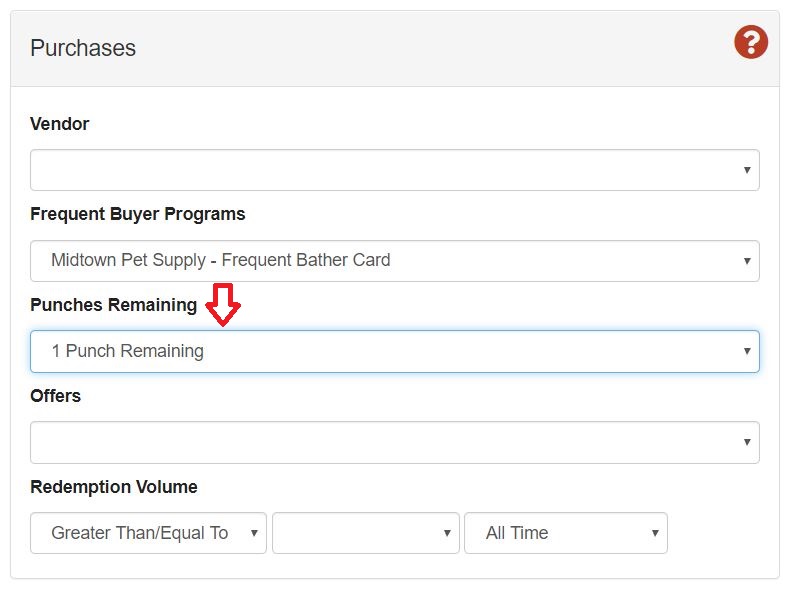Image resolution: width=791 pixels, height=591 pixels.
Task: Click the caret on 1 Punch Remaining select
Action: click(x=746, y=351)
